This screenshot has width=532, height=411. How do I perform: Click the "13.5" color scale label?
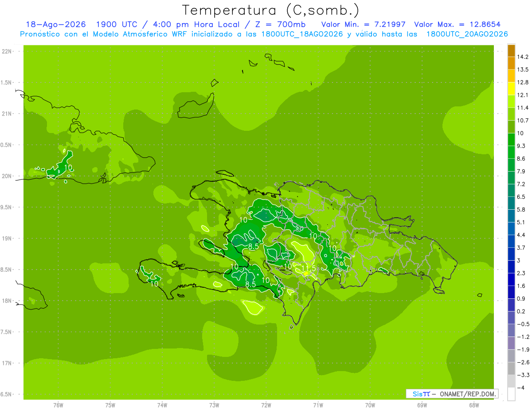pos(523,70)
